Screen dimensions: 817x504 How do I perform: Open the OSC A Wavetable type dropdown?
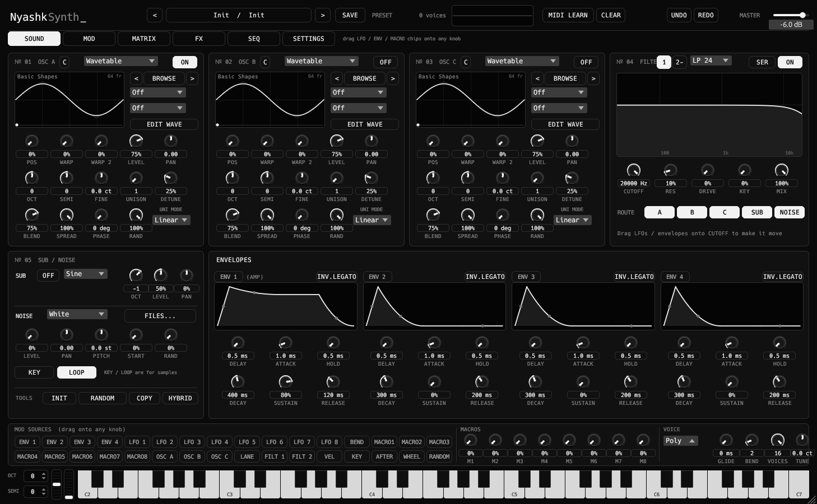120,61
